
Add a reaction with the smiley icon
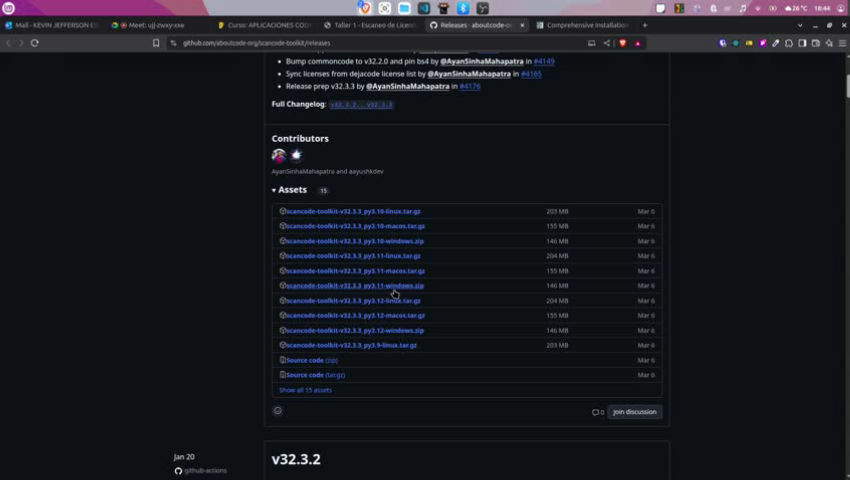point(278,411)
